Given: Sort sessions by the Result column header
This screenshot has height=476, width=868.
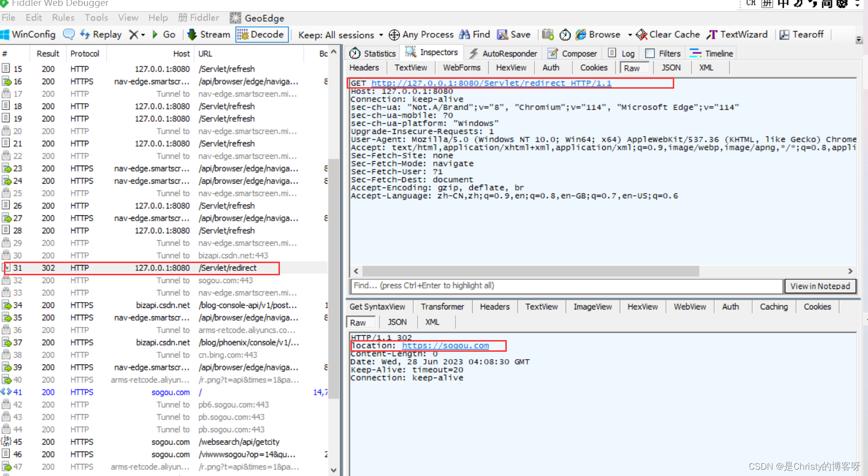Looking at the screenshot, I should pyautogui.click(x=48, y=54).
